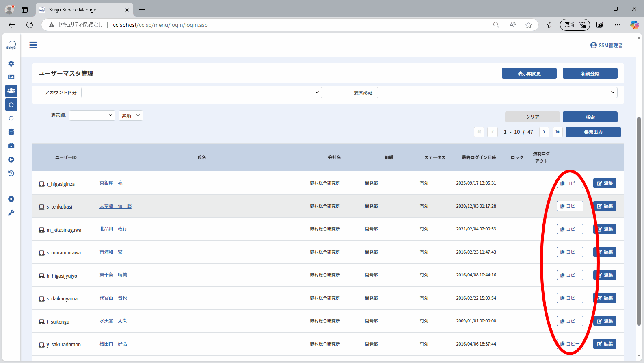The height and width of the screenshot is (363, 644).
Task: Click the browser refresh icon
Action: 30,25
